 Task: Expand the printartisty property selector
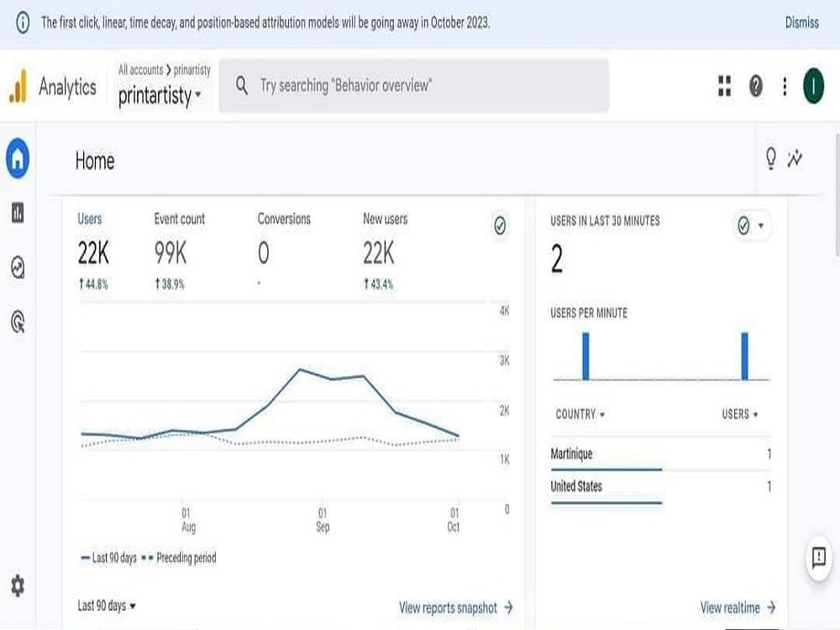[x=160, y=96]
